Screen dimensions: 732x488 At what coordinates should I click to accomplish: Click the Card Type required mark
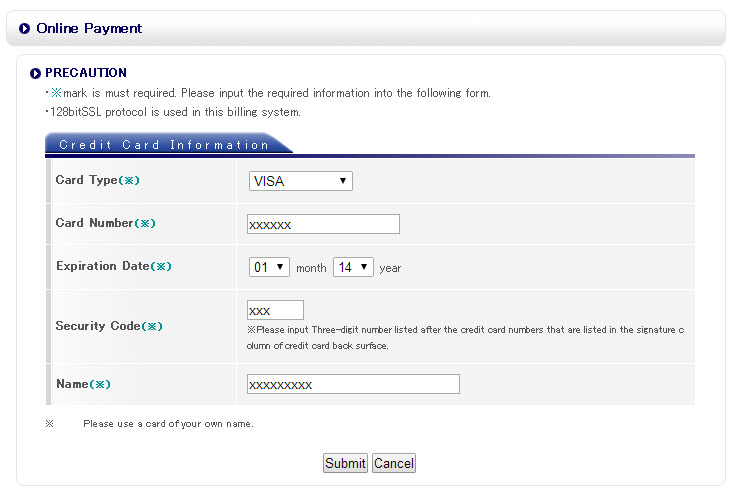pyautogui.click(x=129, y=180)
